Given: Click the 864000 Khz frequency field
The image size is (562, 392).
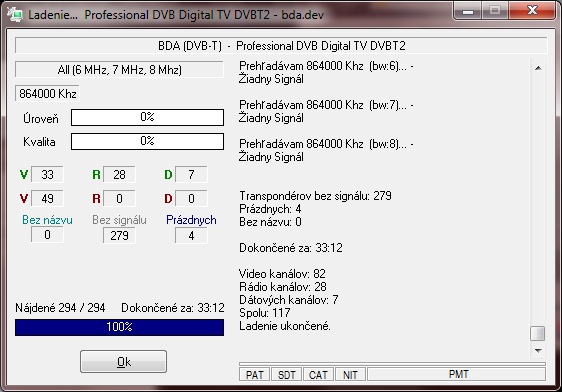Looking at the screenshot, I should point(47,94).
